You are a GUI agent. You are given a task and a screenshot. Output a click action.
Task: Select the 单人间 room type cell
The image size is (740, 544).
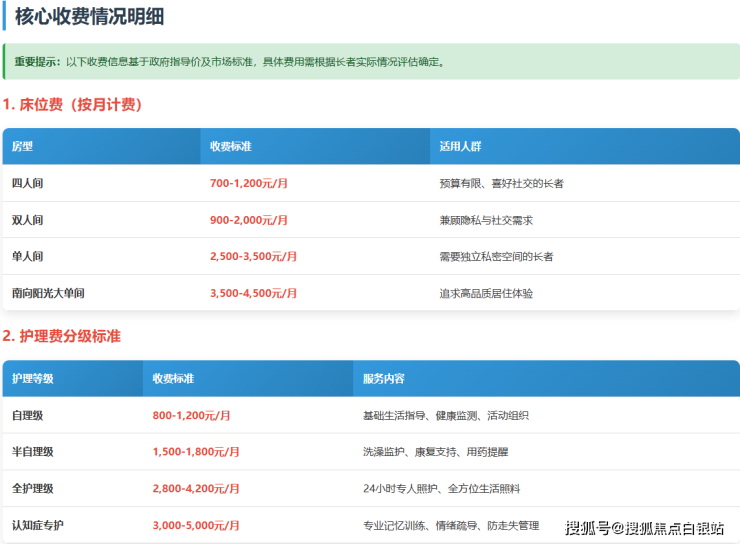point(27,257)
